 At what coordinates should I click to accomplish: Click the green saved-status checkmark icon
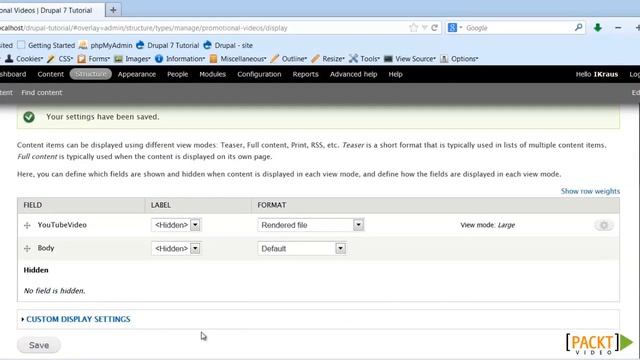point(29,117)
